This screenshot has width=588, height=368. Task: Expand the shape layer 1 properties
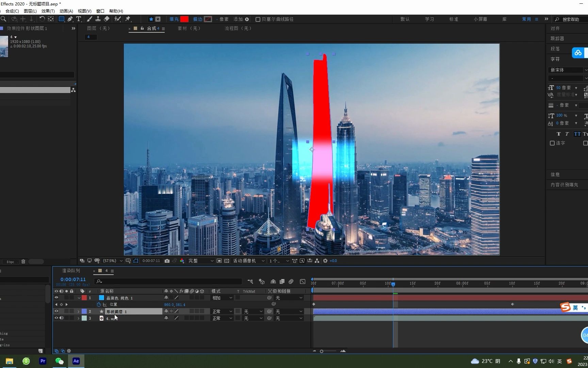[x=79, y=311]
